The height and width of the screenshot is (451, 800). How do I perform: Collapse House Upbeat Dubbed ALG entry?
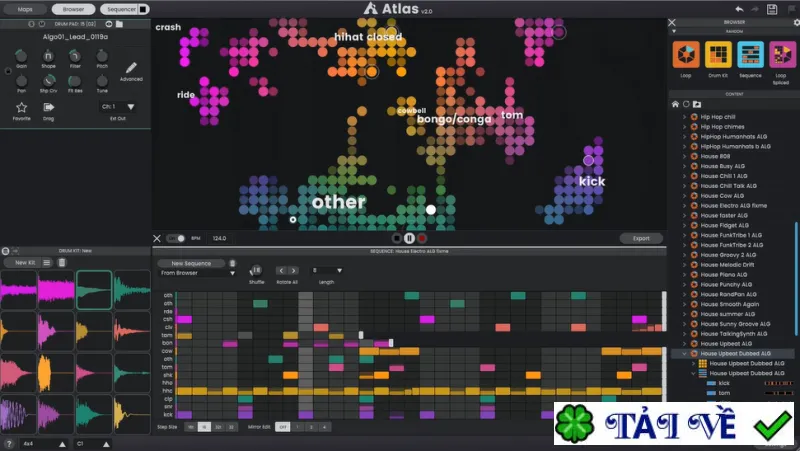684,354
